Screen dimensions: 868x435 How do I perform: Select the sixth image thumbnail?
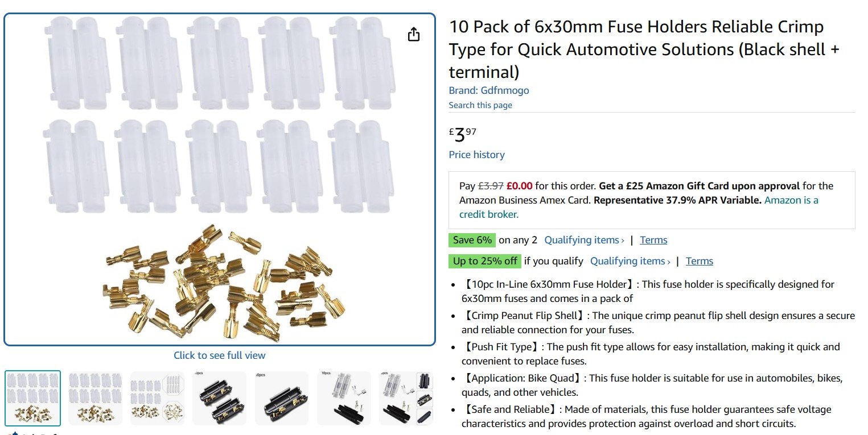[344, 398]
